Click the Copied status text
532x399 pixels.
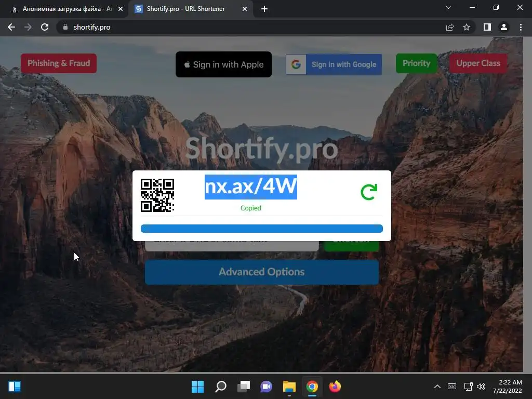tap(251, 208)
